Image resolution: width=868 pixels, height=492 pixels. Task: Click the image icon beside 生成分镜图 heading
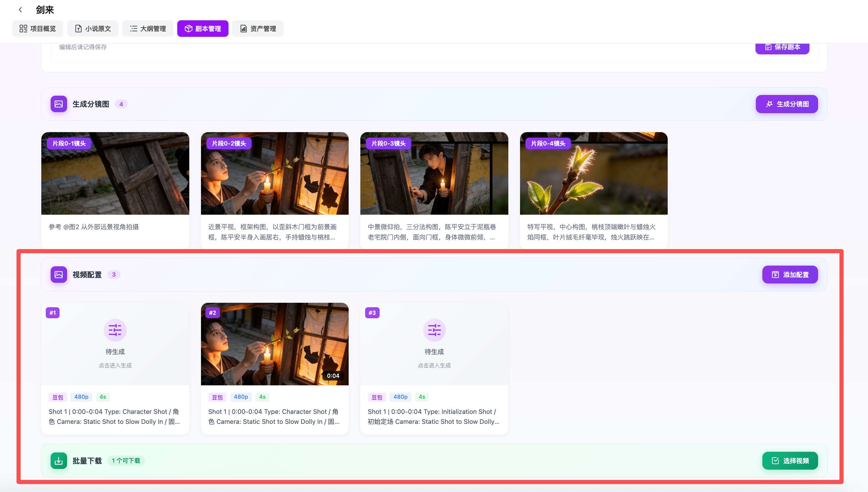coord(59,104)
